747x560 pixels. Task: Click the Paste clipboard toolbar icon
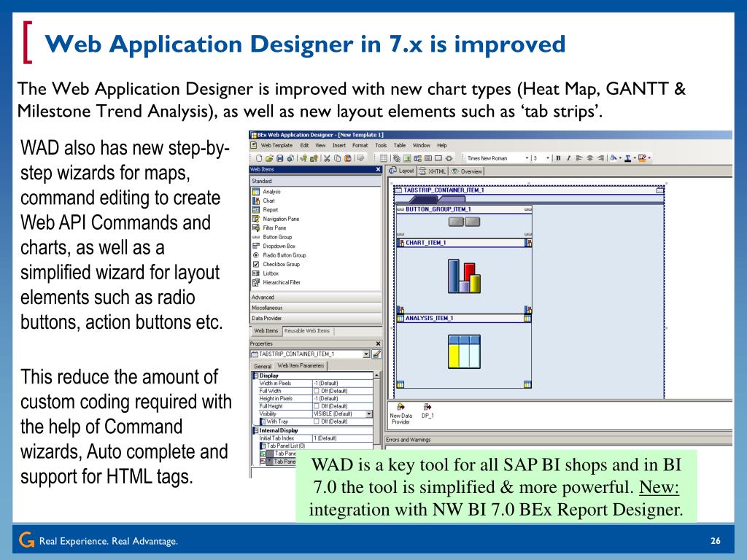pos(348,158)
